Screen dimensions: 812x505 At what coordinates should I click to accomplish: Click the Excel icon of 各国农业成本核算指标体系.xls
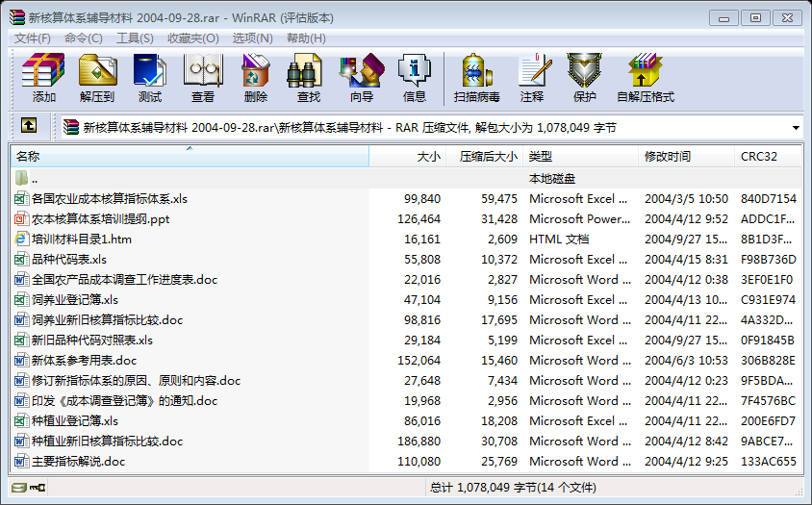(21, 198)
